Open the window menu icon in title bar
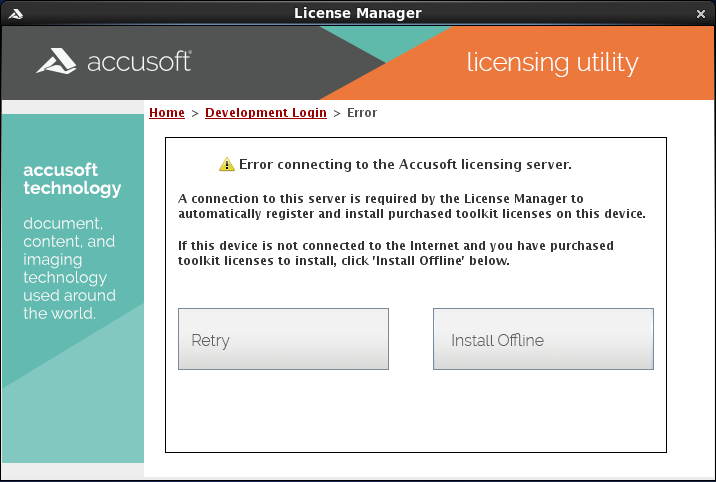 coord(15,13)
